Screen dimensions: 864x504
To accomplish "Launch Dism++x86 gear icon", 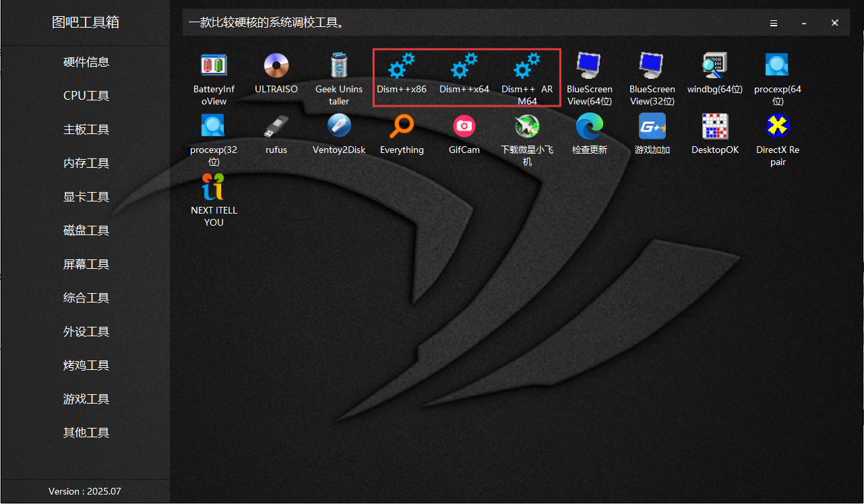I will click(x=402, y=65).
